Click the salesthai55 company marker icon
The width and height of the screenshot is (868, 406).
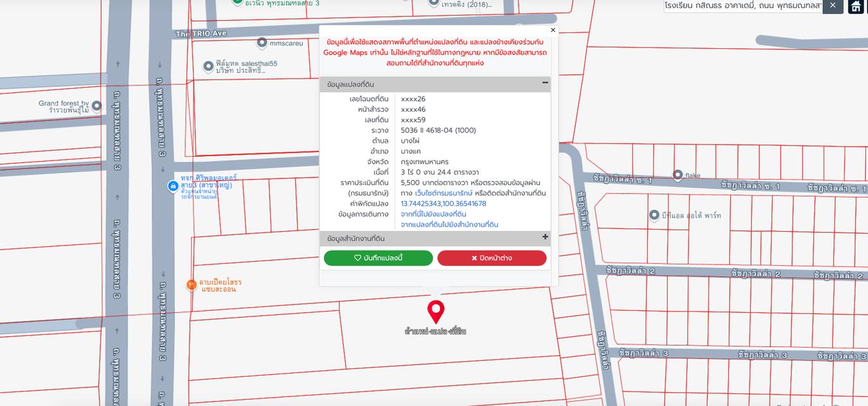[x=208, y=66]
